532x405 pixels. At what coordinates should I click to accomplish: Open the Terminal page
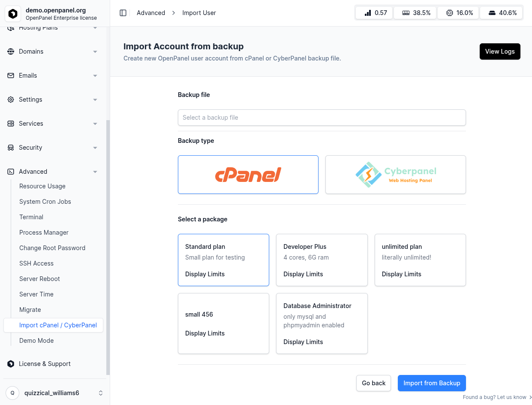pyautogui.click(x=31, y=217)
